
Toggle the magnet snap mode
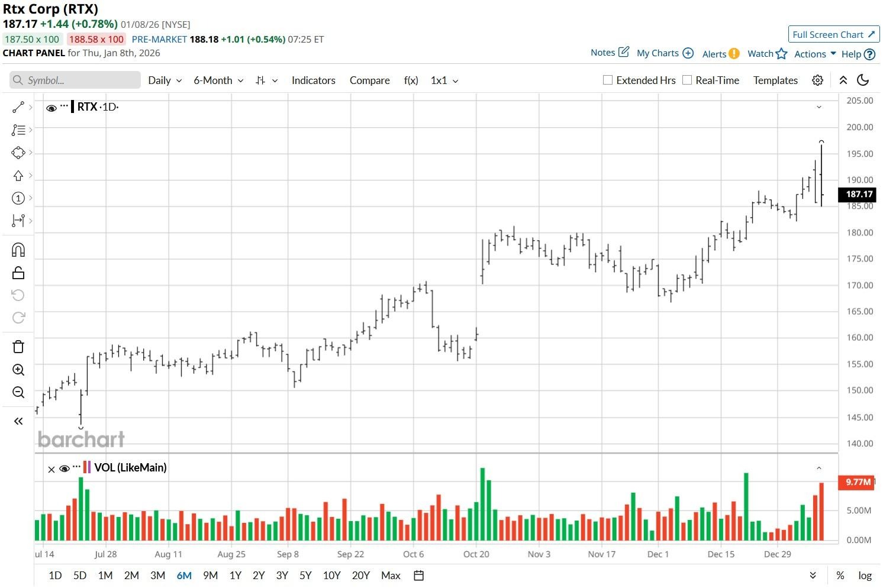coord(18,250)
